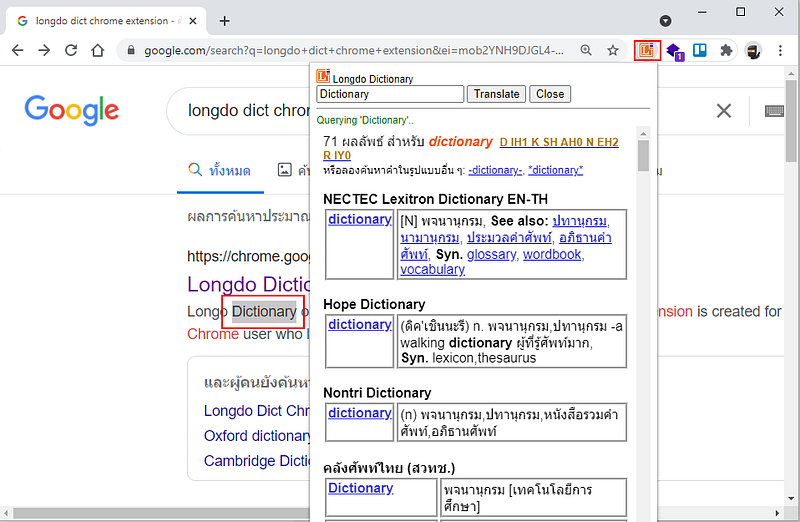Search the -dictionary- variant link

tap(495, 170)
